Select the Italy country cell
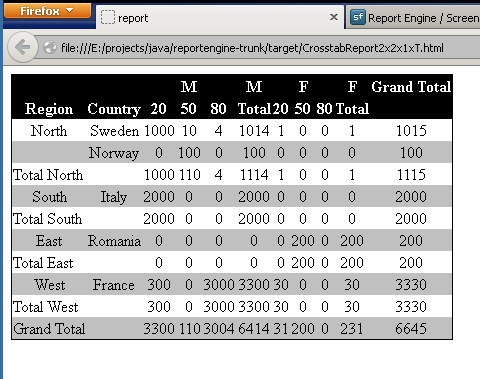481x379 pixels. [114, 197]
